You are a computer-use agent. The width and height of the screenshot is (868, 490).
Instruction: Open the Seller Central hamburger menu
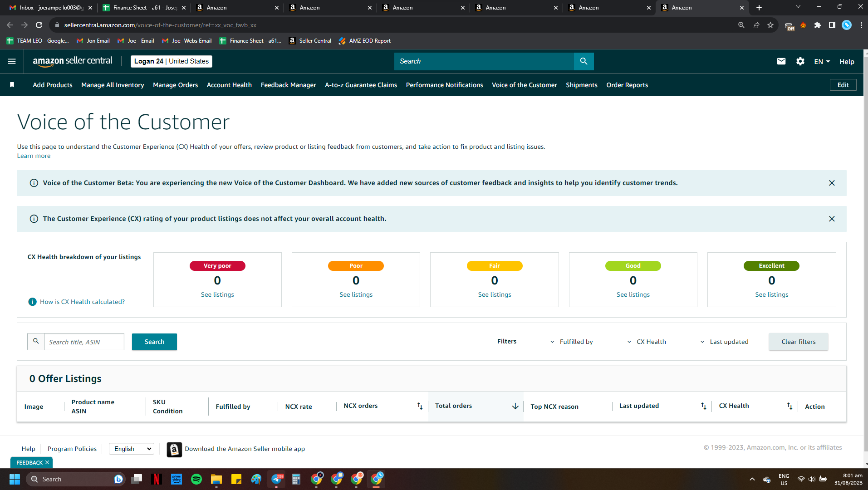(x=12, y=61)
